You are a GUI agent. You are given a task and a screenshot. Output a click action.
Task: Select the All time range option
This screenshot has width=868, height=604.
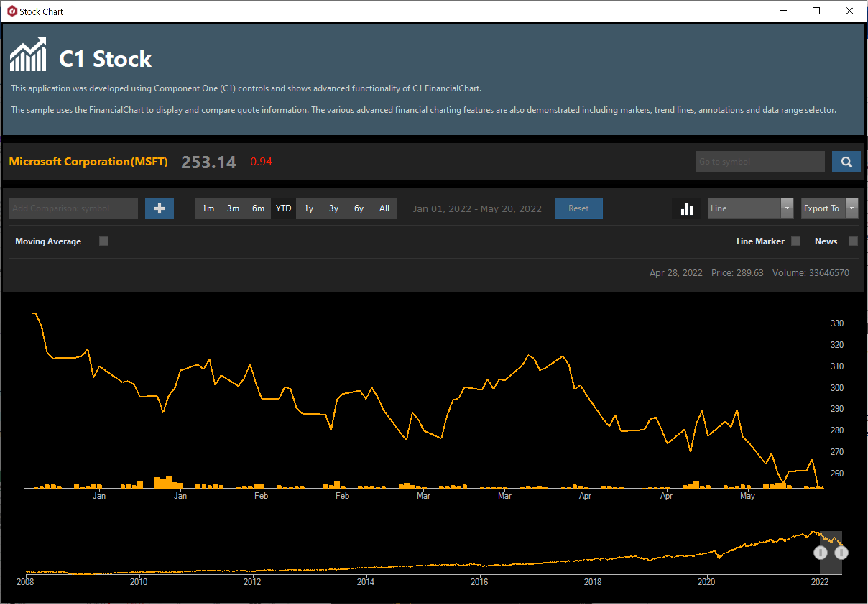(x=384, y=208)
